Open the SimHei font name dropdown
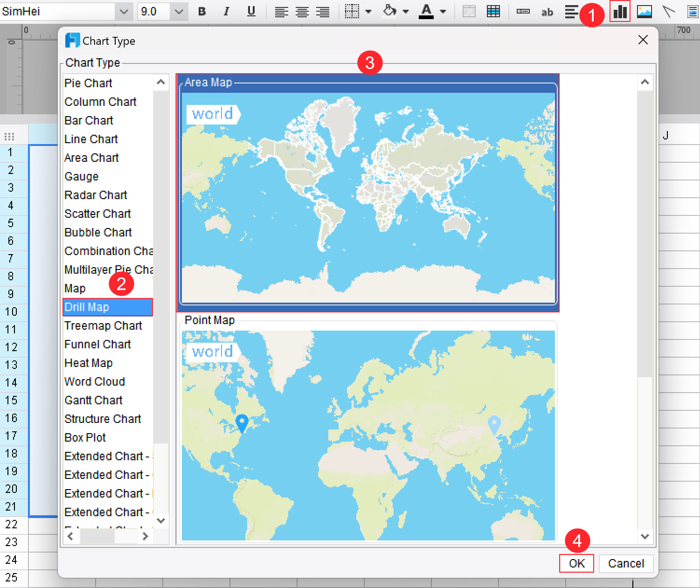Screen dimensions: 700x588 [124, 12]
